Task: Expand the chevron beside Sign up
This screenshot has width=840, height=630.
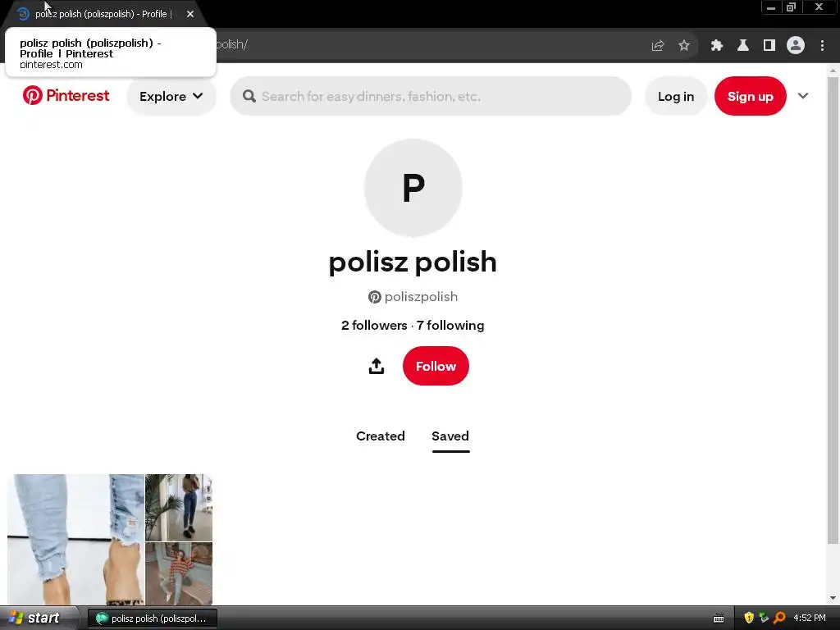Action: pos(802,96)
